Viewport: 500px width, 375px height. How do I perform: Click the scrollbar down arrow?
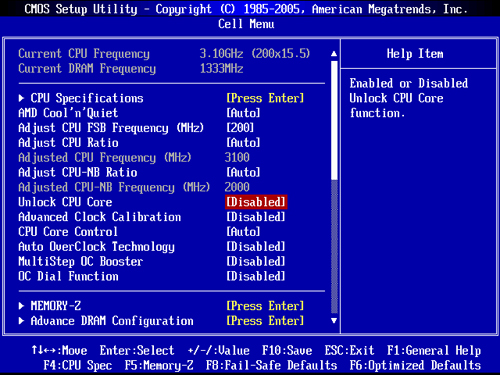coord(334,321)
